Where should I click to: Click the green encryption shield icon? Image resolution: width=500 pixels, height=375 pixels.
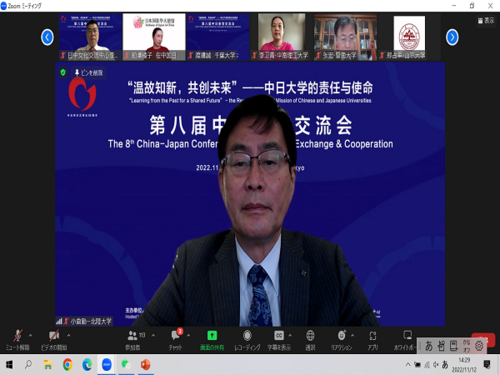point(63,72)
